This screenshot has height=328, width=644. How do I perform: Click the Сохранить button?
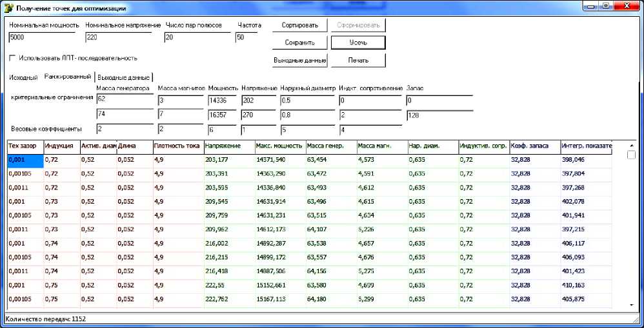(x=299, y=43)
